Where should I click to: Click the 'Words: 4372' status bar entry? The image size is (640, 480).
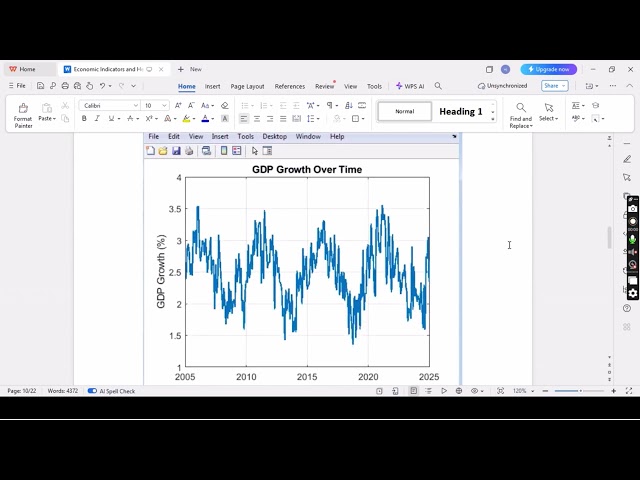[62, 391]
